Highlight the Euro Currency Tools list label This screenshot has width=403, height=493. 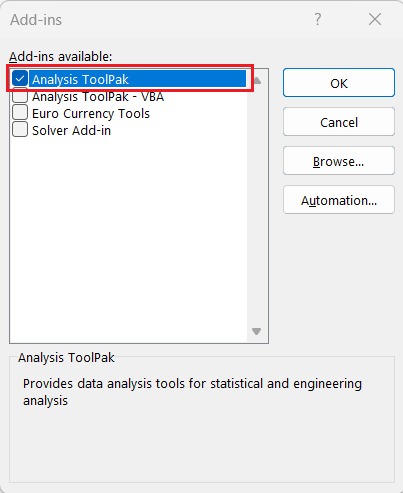pyautogui.click(x=91, y=114)
